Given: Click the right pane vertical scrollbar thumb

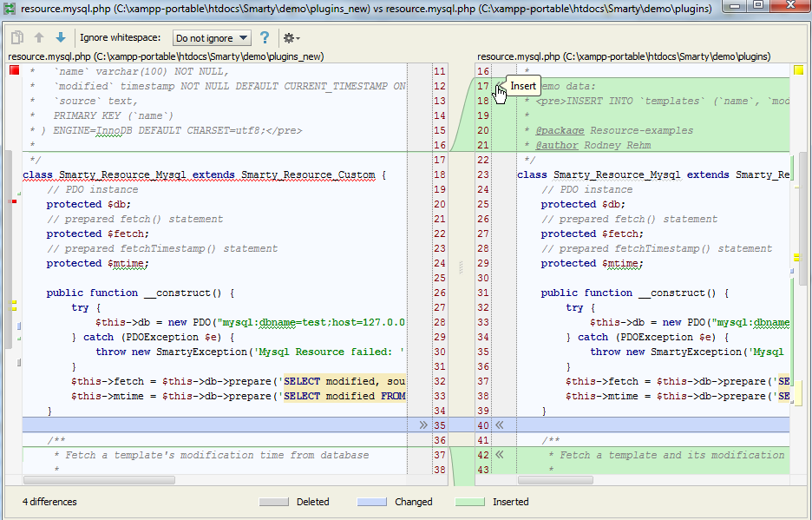Looking at the screenshot, I should pos(803,218).
